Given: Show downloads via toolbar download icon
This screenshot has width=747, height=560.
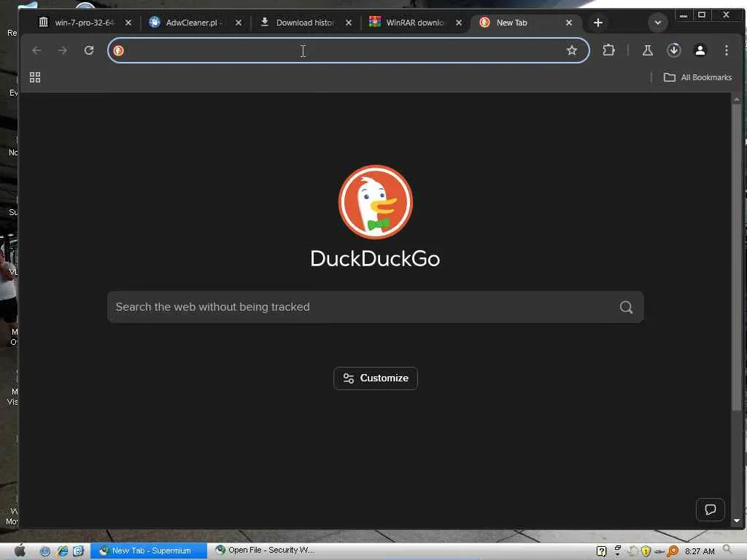Looking at the screenshot, I should pos(673,50).
